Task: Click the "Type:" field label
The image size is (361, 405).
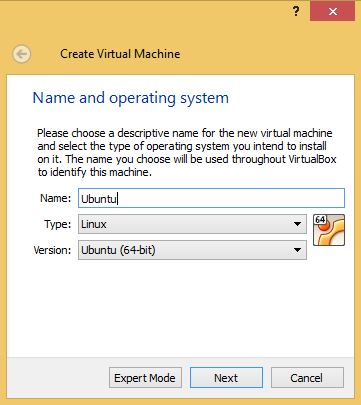Action: pos(58,224)
